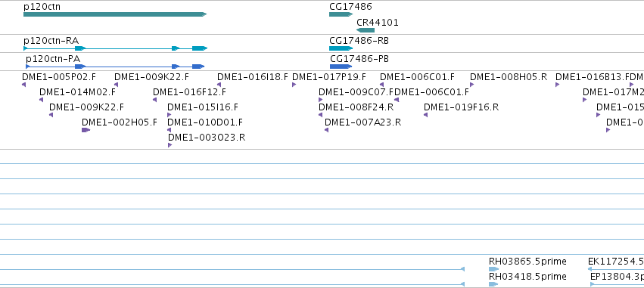Click the DME1-005P02.F clone end label
The height and width of the screenshot is (288, 644).
point(59,76)
